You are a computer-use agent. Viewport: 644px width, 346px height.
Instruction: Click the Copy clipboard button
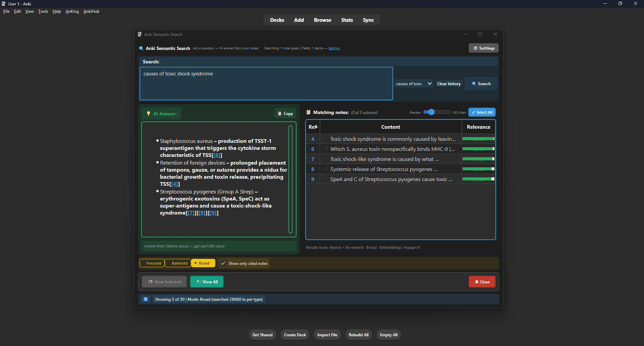click(x=285, y=114)
